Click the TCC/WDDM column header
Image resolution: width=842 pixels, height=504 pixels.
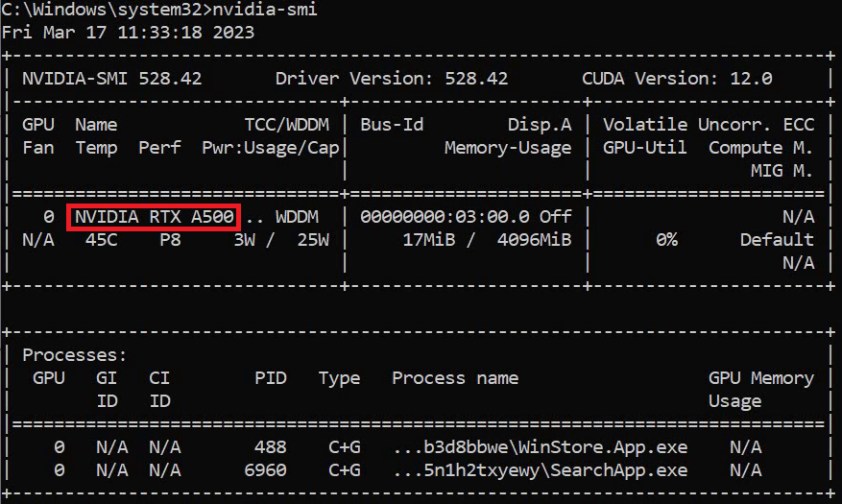[x=287, y=125]
